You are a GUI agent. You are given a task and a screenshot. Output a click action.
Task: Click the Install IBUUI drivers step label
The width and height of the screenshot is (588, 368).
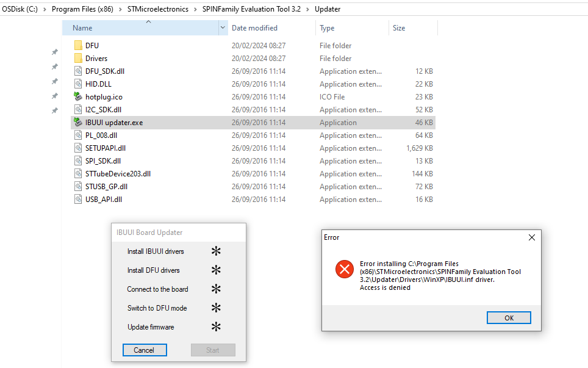[x=156, y=251]
